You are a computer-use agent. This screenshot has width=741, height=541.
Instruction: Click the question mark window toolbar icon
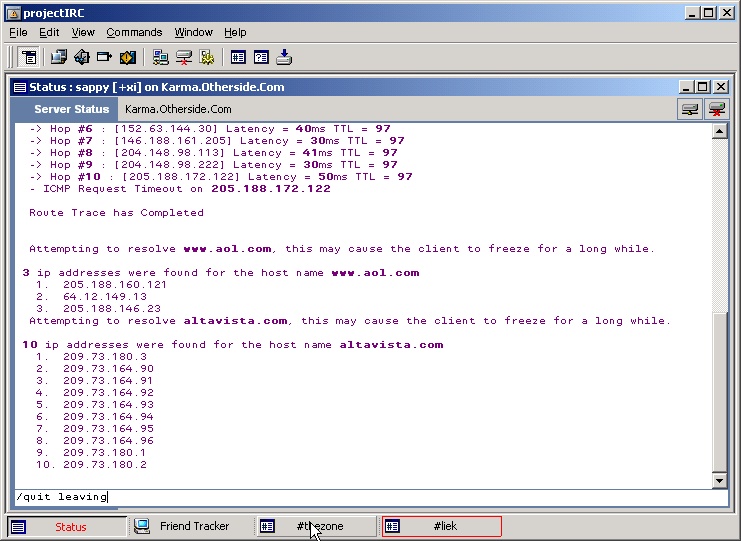pyautogui.click(x=261, y=57)
